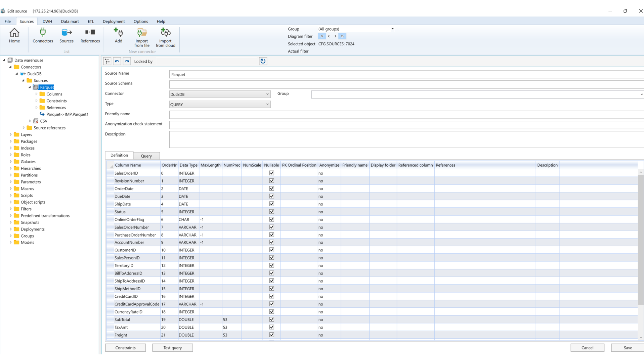Open the Columns folder under Parquet
This screenshot has width=644, height=362.
[x=54, y=94]
